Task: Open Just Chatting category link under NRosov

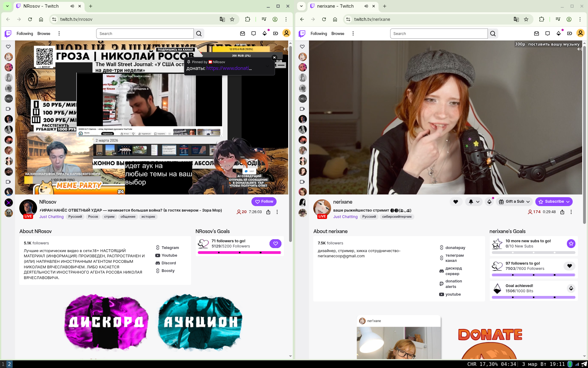Action: (51, 217)
